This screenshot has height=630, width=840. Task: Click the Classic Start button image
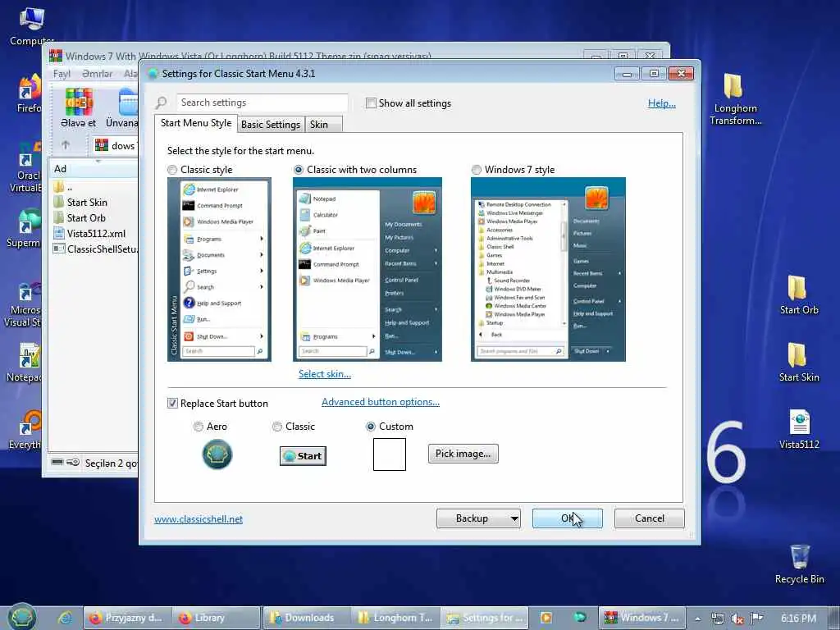pyautogui.click(x=303, y=456)
